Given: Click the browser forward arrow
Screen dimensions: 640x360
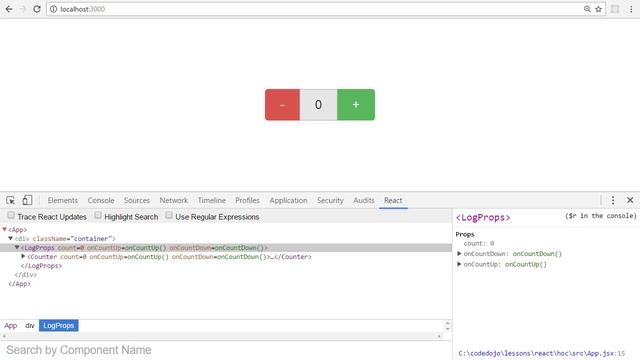Looking at the screenshot, I should [x=23, y=9].
